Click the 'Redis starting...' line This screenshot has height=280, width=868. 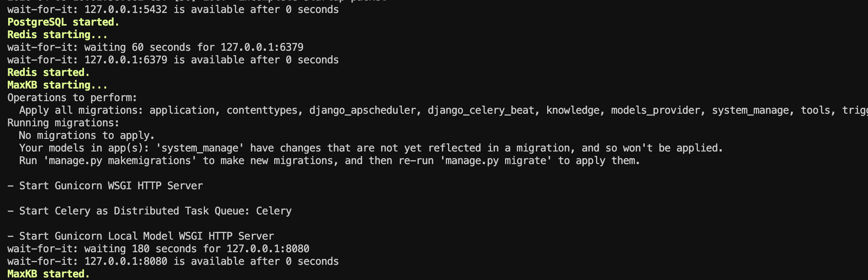pyautogui.click(x=57, y=35)
